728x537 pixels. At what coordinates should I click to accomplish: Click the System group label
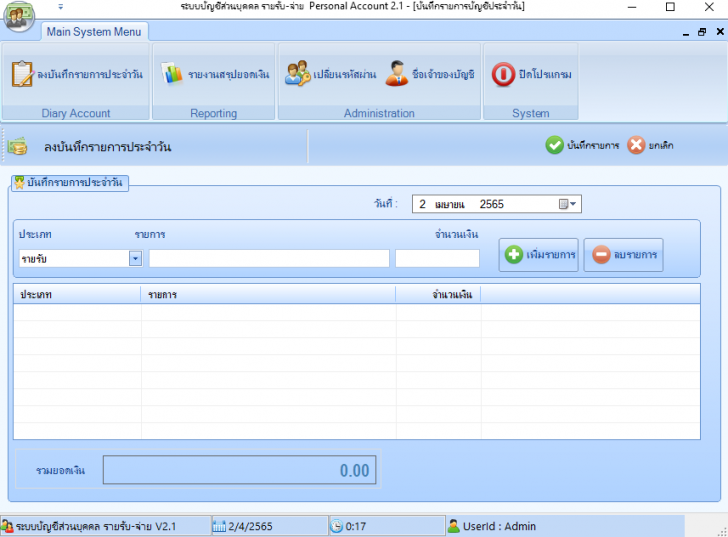click(531, 113)
